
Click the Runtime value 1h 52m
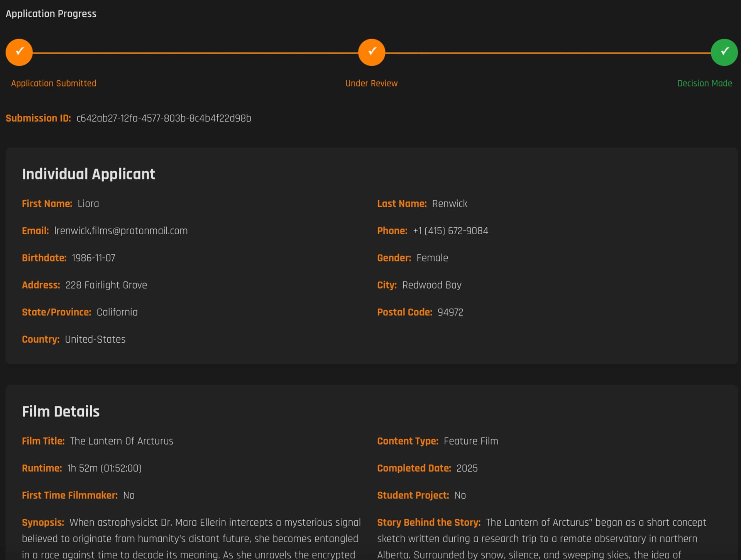coord(104,468)
